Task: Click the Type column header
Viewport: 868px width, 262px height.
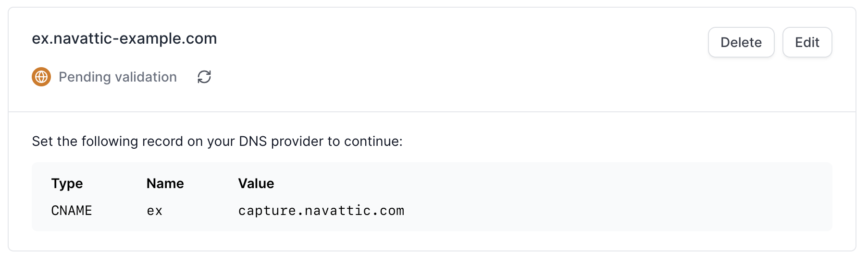Action: [x=67, y=183]
